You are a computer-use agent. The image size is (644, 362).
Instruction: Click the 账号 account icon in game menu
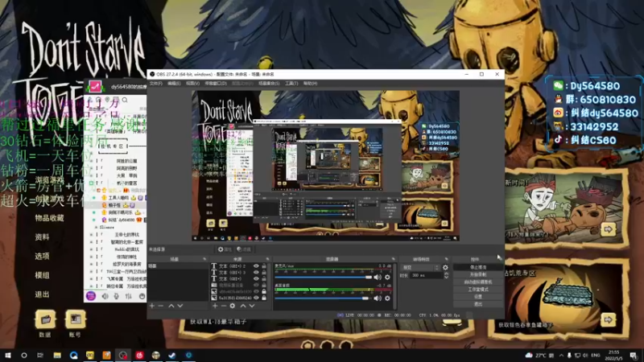click(x=75, y=319)
